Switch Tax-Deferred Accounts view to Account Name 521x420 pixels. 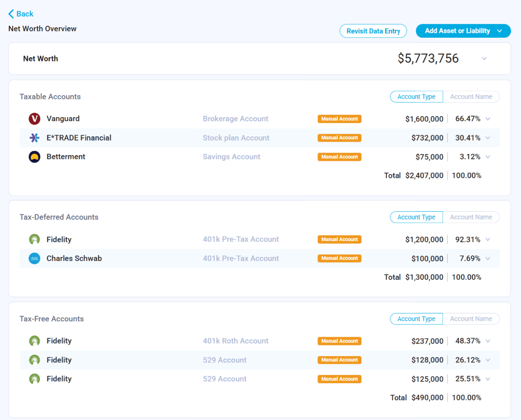click(x=471, y=217)
